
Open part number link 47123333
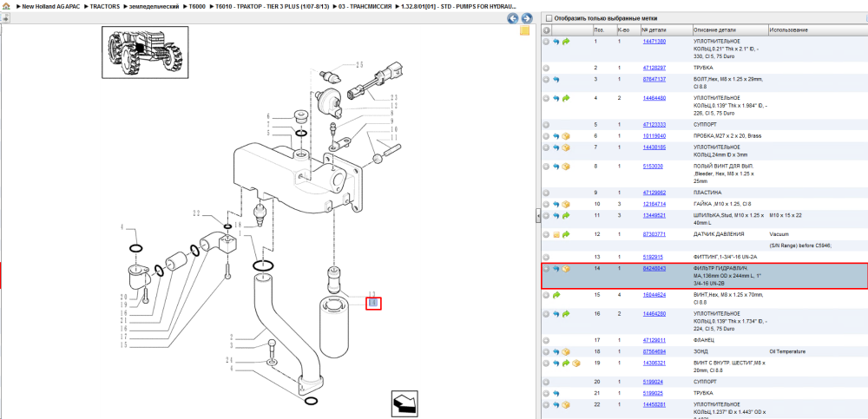654,125
